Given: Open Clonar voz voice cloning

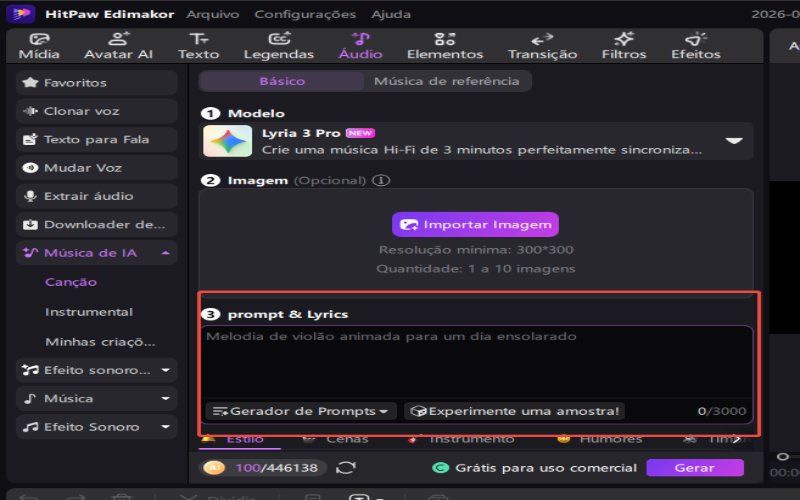Looking at the screenshot, I should (x=97, y=111).
